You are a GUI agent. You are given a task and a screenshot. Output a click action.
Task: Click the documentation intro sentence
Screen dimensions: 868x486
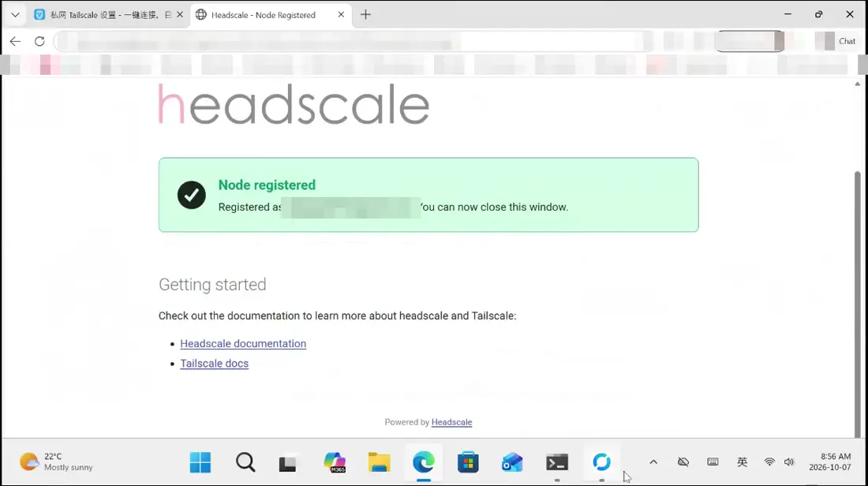337,316
